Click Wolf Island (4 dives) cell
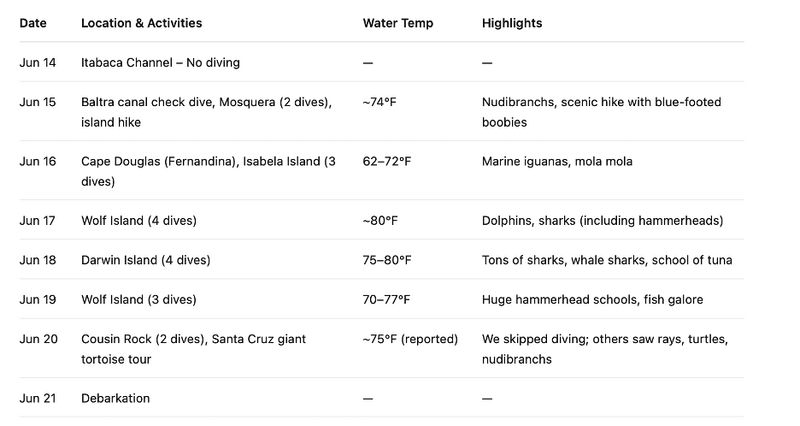The height and width of the screenshot is (426, 800). click(139, 220)
